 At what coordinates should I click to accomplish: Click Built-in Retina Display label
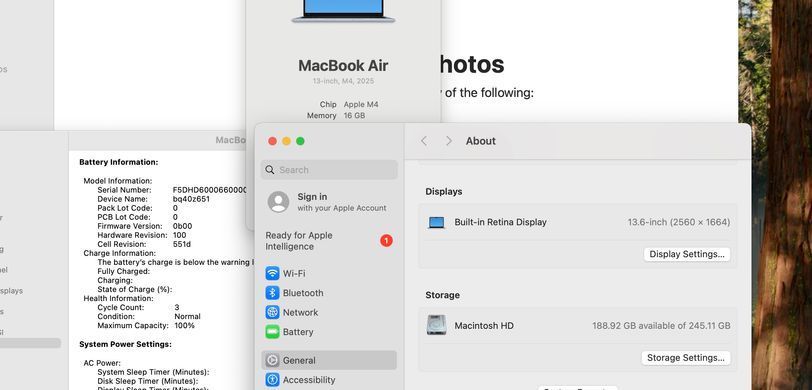[500, 222]
